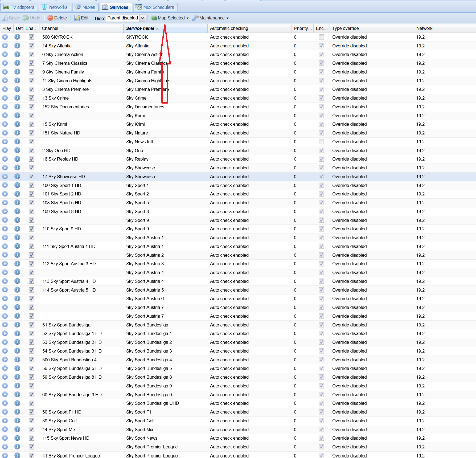
Task: Sort by Channel column header
Action: (81, 28)
